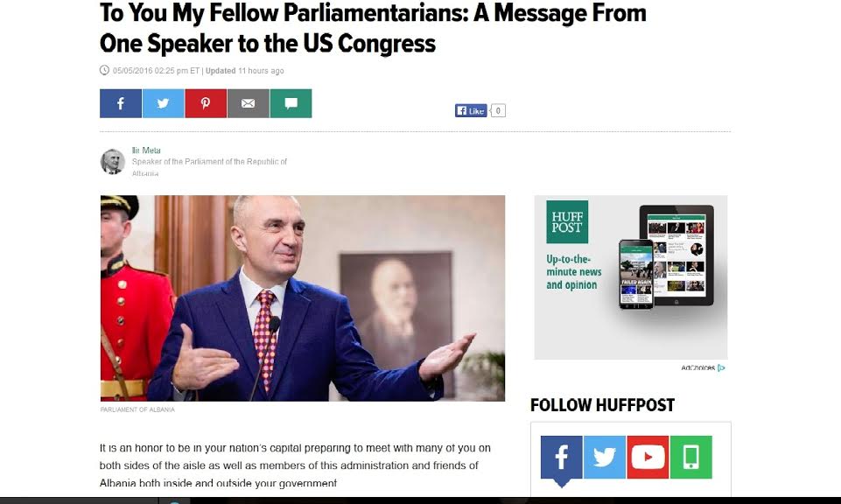The height and width of the screenshot is (504, 841).
Task: Click the HuffPost logo in the ad
Action: (x=567, y=222)
